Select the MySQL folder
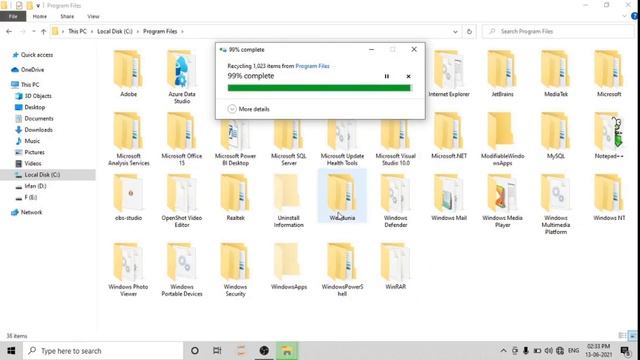Image resolution: width=640 pixels, height=360 pixels. (x=556, y=136)
